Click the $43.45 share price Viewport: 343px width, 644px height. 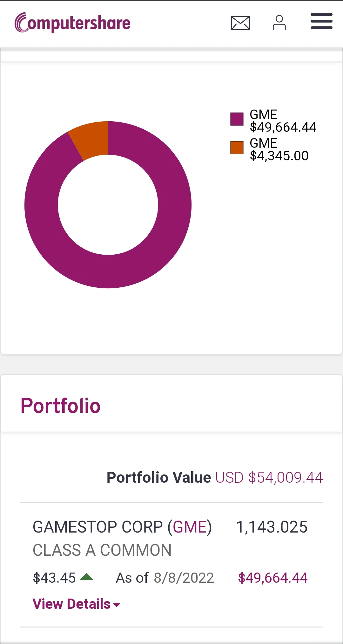[54, 578]
